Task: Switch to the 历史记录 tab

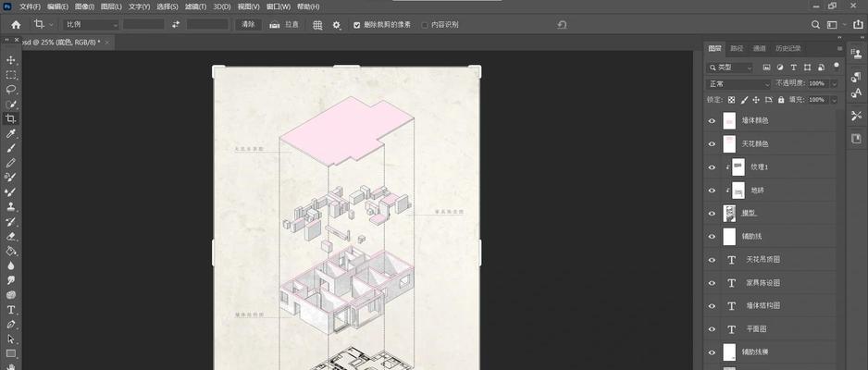Action: tap(787, 48)
